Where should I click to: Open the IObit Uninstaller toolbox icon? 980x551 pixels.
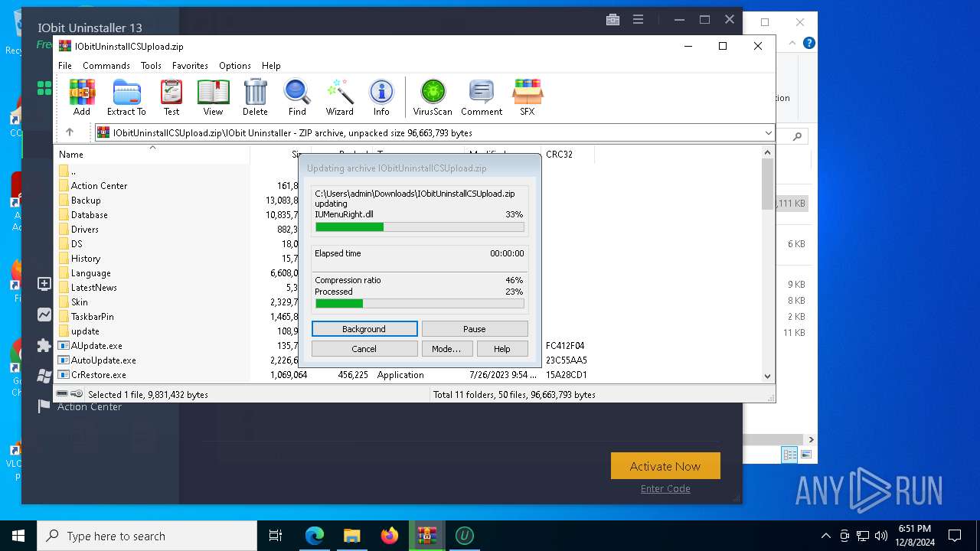[x=612, y=20]
